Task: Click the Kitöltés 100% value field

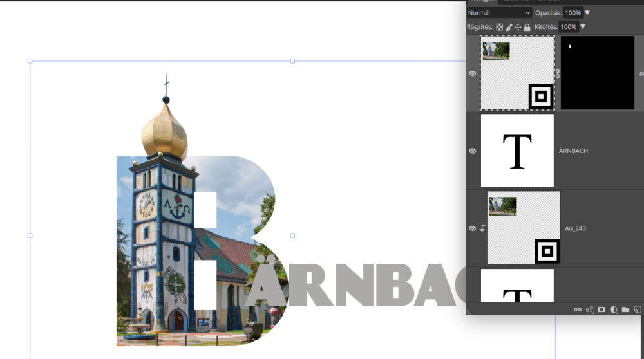Action: tap(569, 27)
